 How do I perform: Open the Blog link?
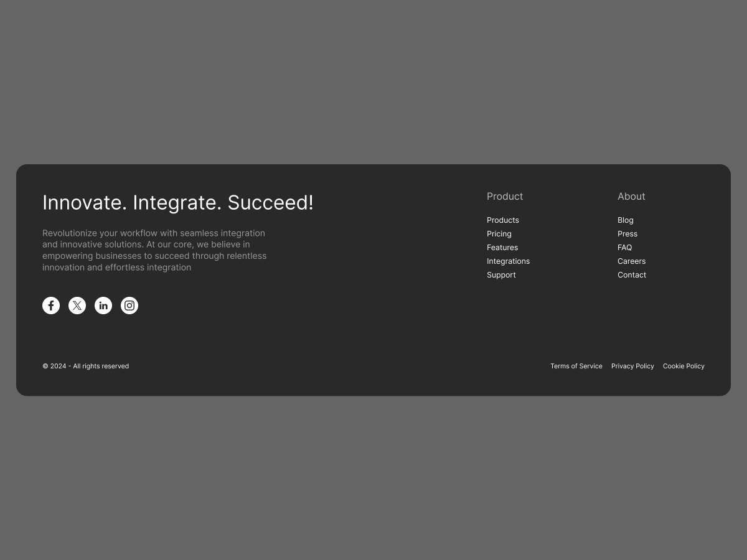click(626, 220)
